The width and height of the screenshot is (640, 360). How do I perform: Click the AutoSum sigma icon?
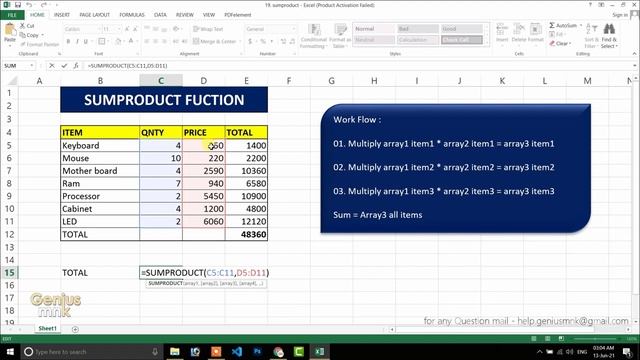(x=552, y=25)
